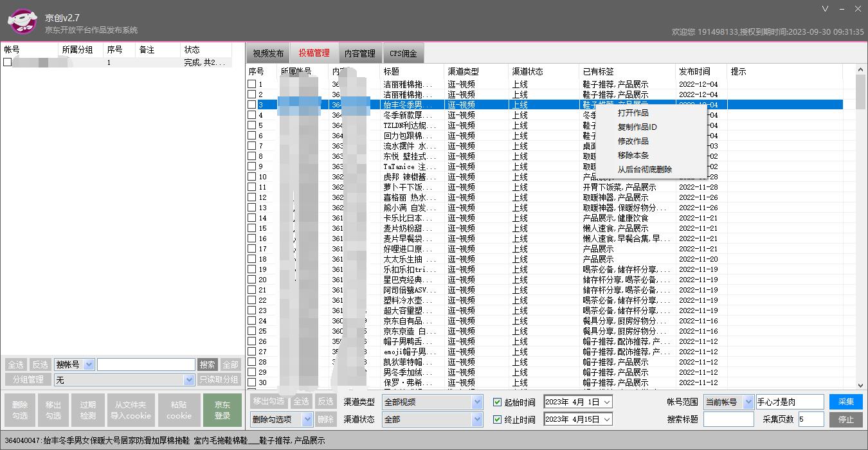Viewport: 868px width, 450px height.
Task: Check the box for row 20
Action: click(252, 280)
